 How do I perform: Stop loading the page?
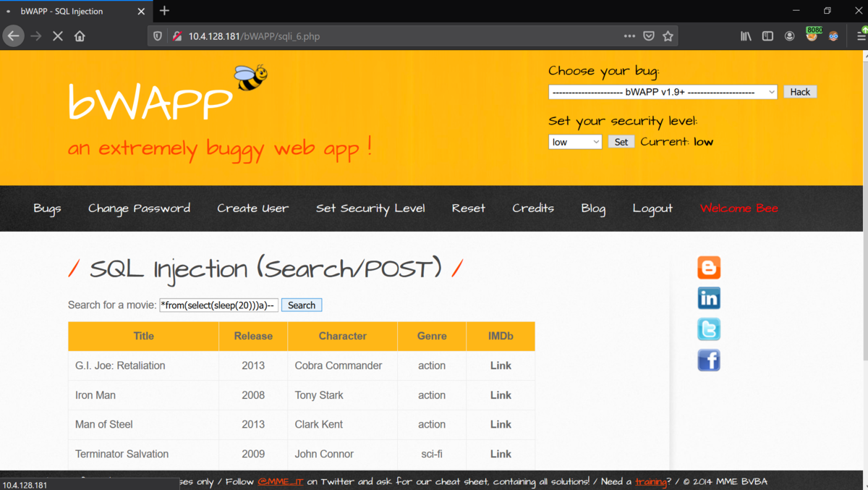point(58,36)
